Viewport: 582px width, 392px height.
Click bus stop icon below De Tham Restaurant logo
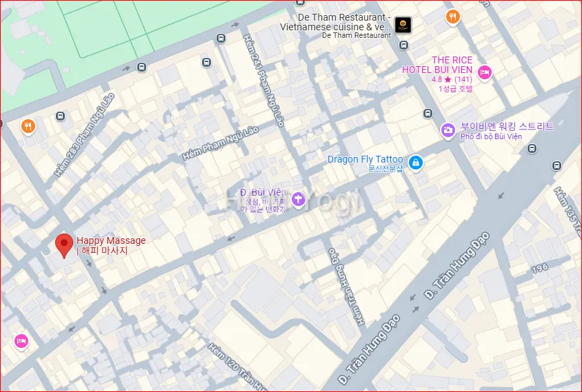pos(403,45)
